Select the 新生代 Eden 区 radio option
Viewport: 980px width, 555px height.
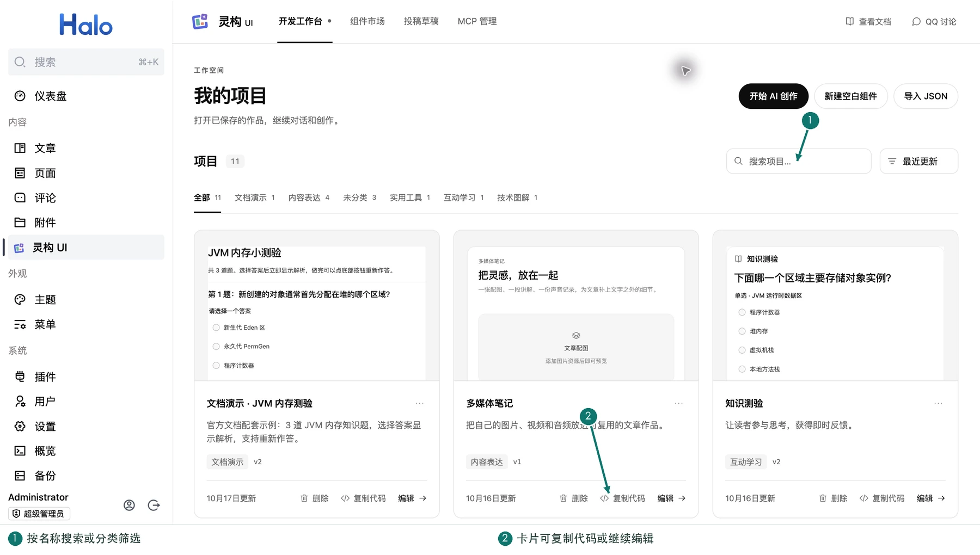[x=216, y=328]
